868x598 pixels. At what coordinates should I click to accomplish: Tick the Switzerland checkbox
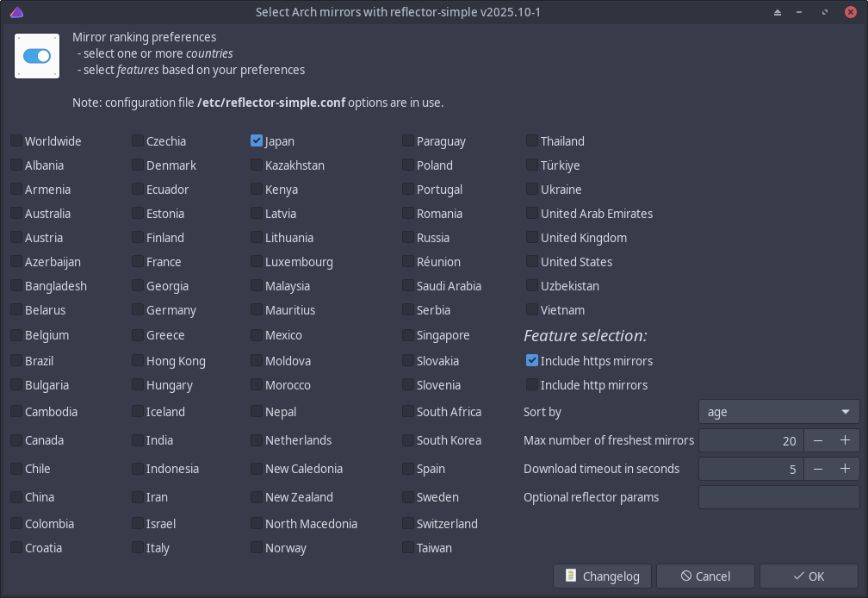[408, 524]
